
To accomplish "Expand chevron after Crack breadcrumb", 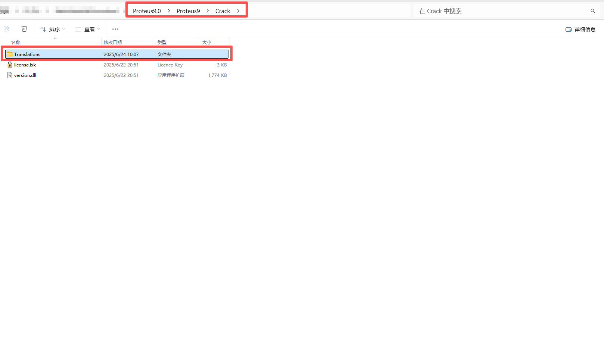I will (x=238, y=11).
